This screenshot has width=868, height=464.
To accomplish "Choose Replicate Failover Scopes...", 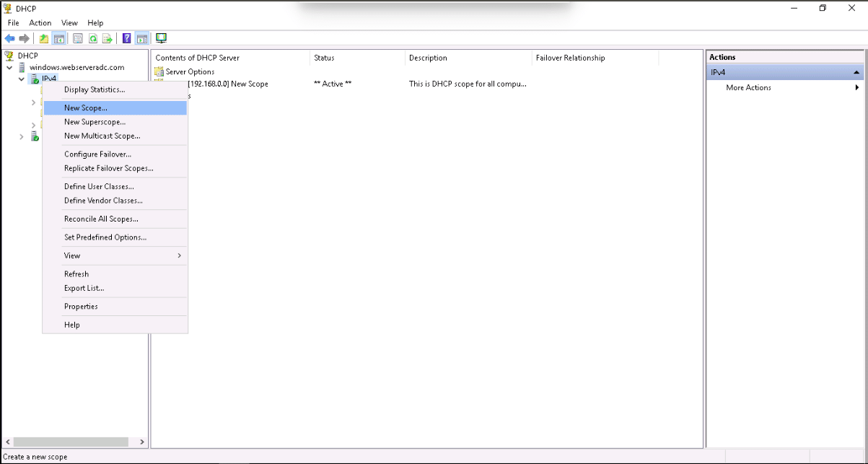I will click(115, 168).
